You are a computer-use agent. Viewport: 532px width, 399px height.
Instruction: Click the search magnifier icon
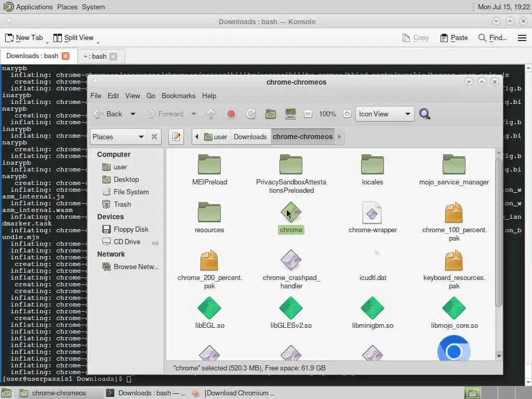[424, 114]
